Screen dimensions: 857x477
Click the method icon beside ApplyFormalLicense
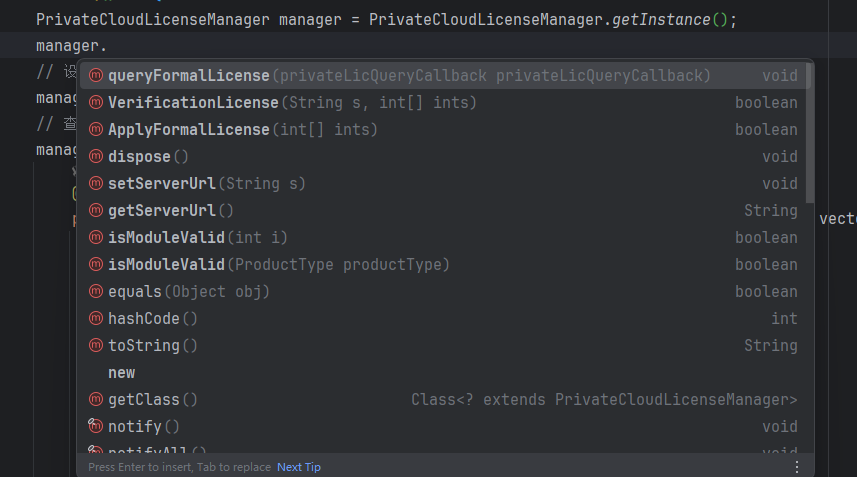click(96, 129)
